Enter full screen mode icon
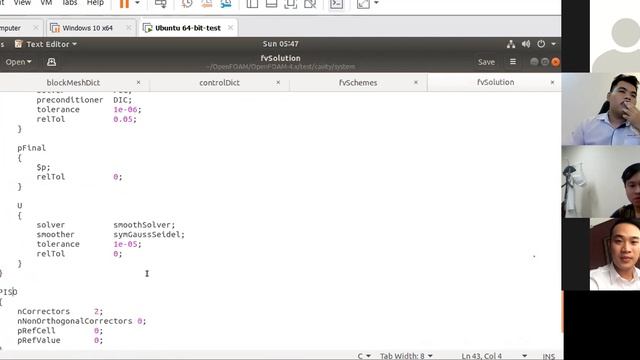Viewport: 640px width, 360px height. click(x=291, y=4)
